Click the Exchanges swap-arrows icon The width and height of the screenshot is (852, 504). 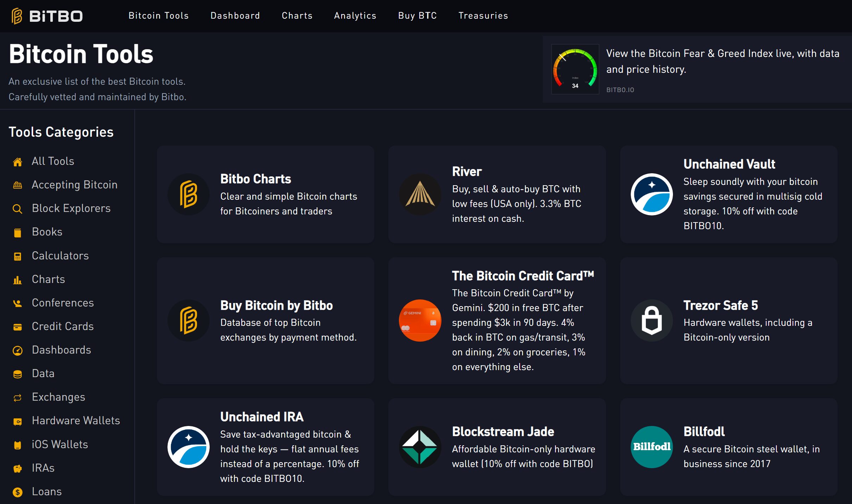[x=17, y=398]
